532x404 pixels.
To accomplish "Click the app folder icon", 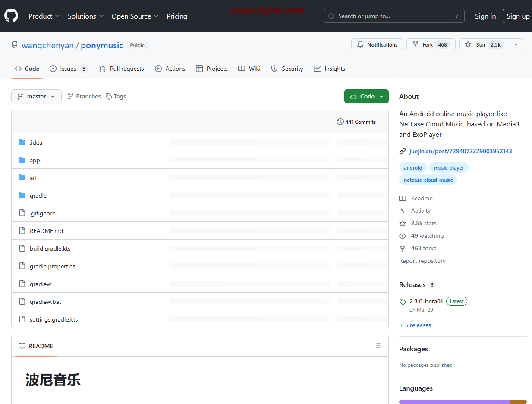I will [x=22, y=160].
